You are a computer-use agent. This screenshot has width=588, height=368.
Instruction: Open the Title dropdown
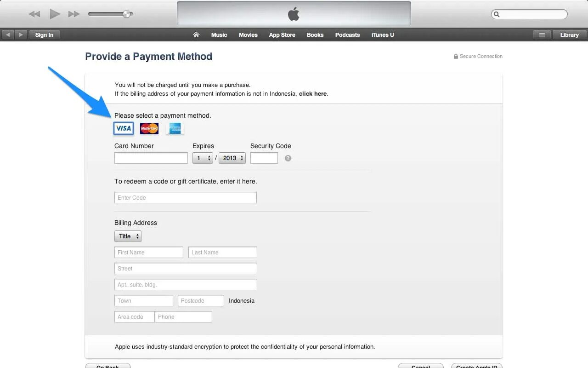point(128,236)
